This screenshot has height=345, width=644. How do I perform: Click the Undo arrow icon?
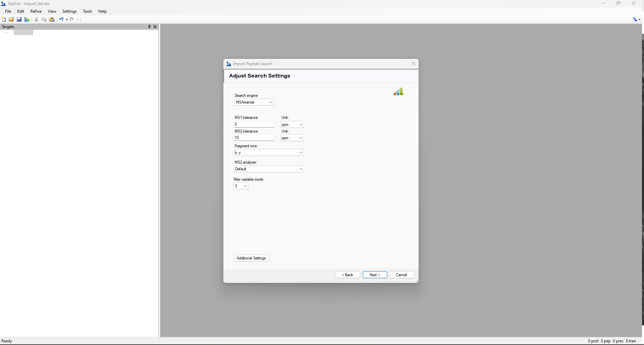pos(61,19)
